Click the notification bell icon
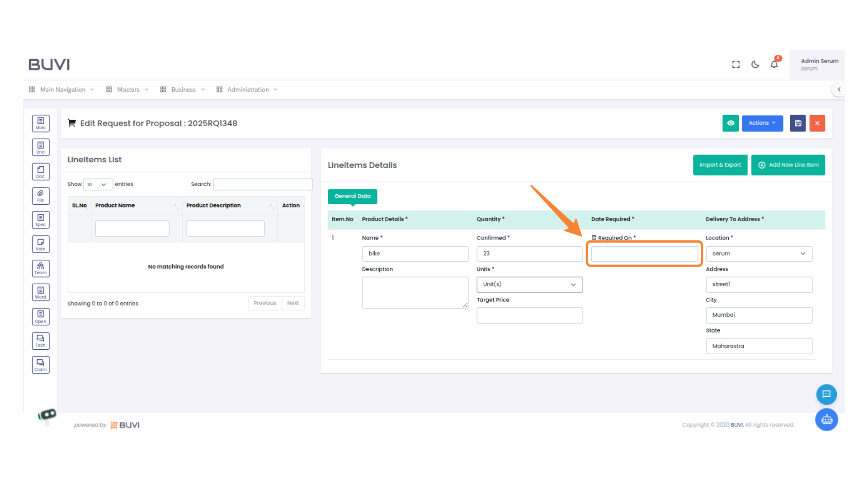The image size is (868, 488). click(x=774, y=65)
